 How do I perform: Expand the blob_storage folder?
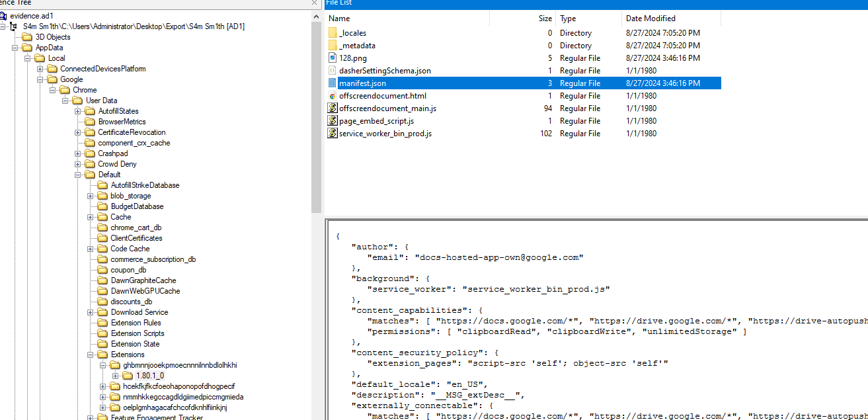[90, 196]
